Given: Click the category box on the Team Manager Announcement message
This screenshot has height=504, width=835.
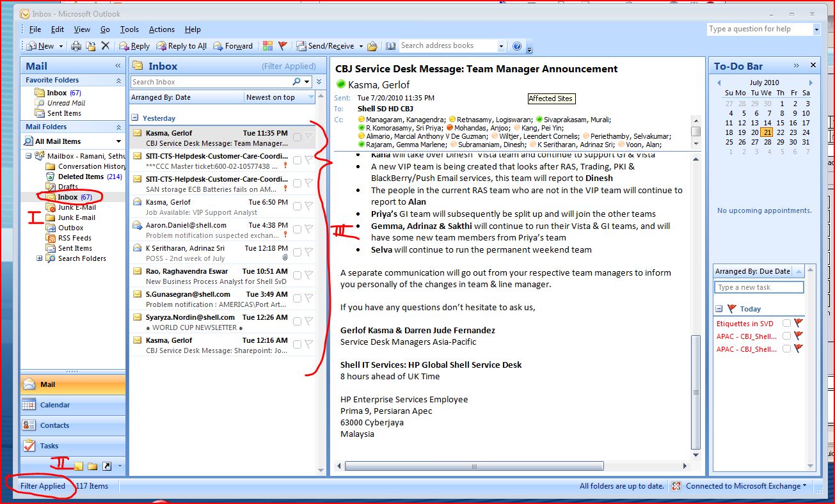Looking at the screenshot, I should point(297,137).
